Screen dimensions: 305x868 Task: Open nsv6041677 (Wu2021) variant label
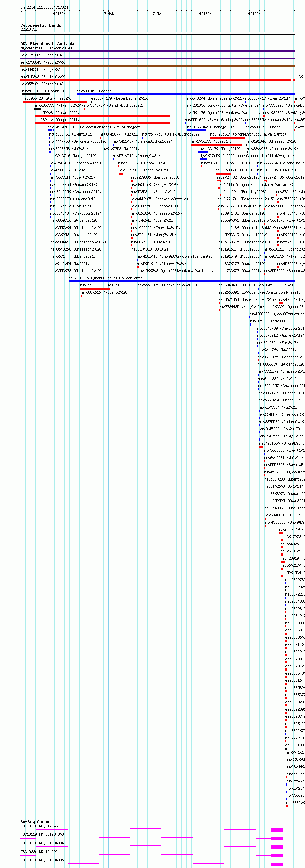click(x=119, y=134)
